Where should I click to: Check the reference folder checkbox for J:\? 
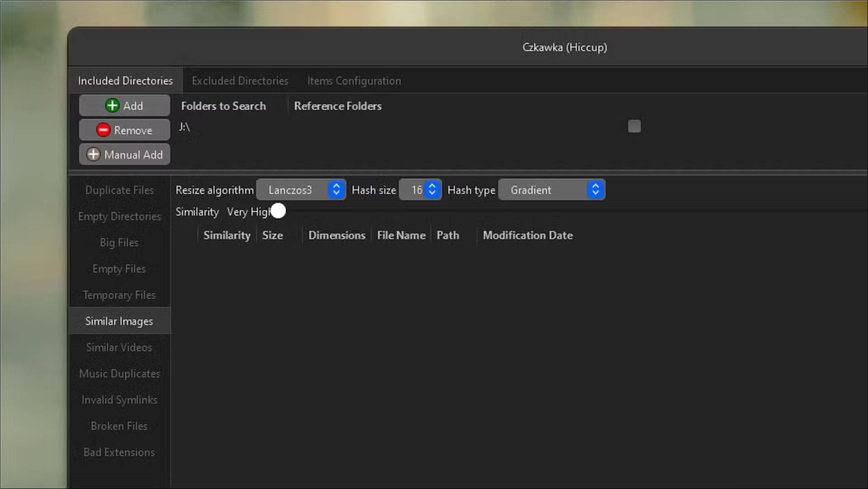click(x=634, y=126)
